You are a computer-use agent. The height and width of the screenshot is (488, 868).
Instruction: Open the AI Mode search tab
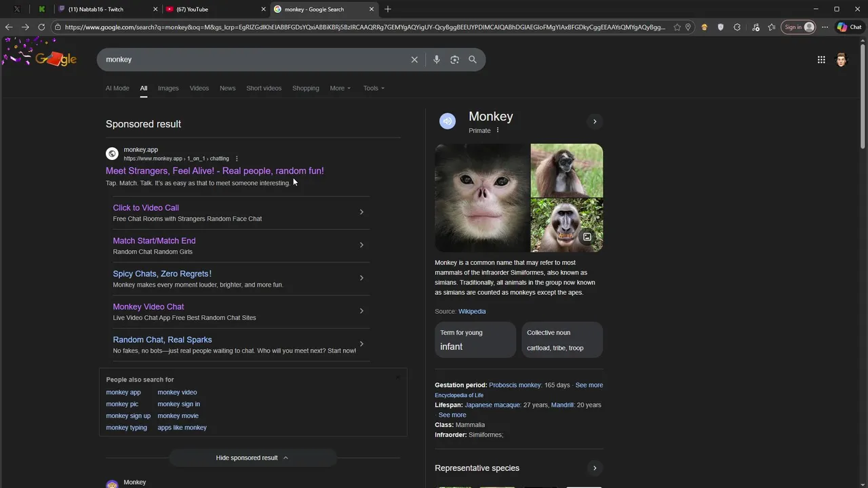pos(117,88)
